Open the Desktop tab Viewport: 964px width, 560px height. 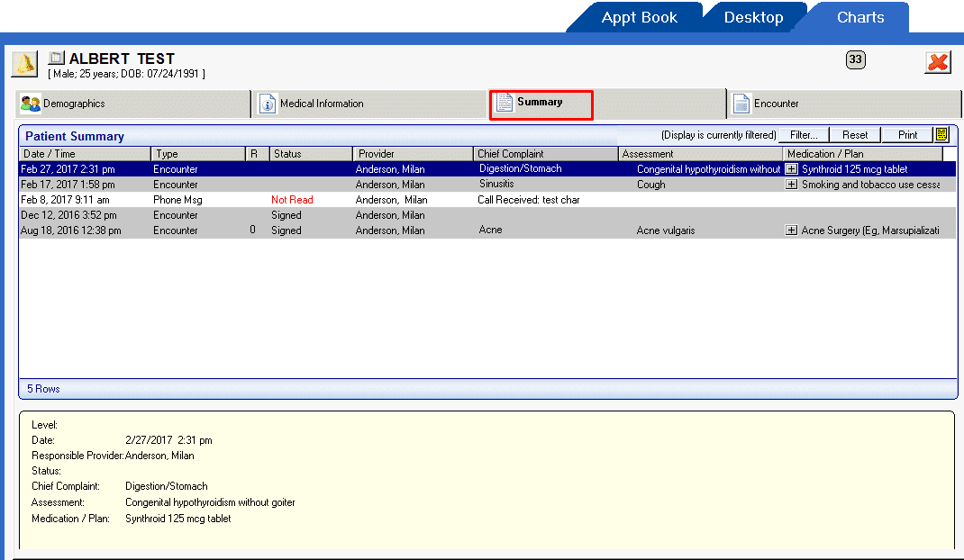[754, 16]
